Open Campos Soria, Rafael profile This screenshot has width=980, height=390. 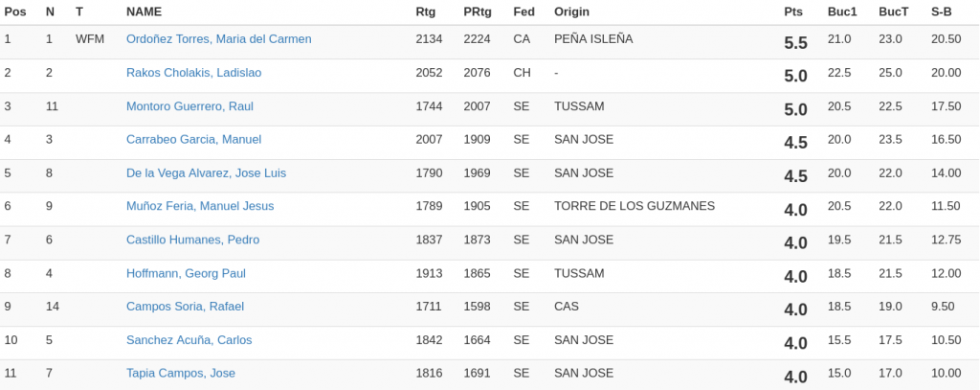pos(185,307)
